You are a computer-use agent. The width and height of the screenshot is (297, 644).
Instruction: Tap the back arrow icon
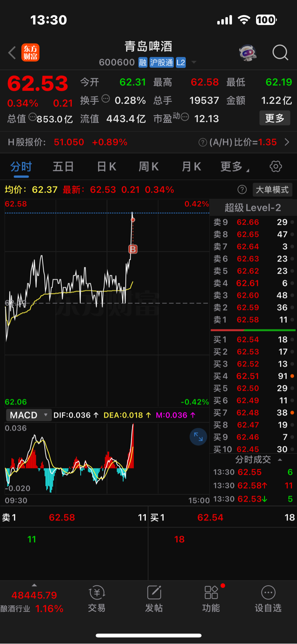coord(12,53)
